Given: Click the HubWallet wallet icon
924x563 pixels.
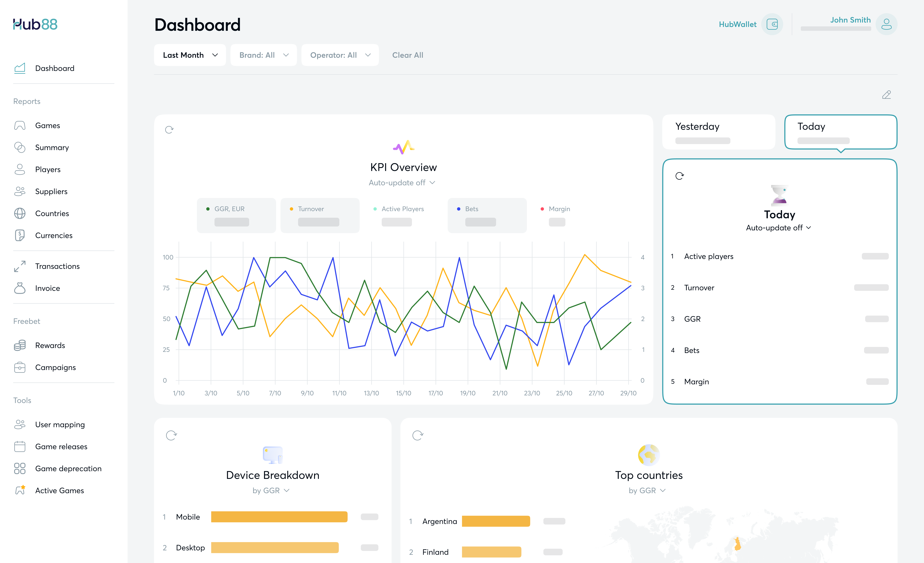Looking at the screenshot, I should point(772,24).
